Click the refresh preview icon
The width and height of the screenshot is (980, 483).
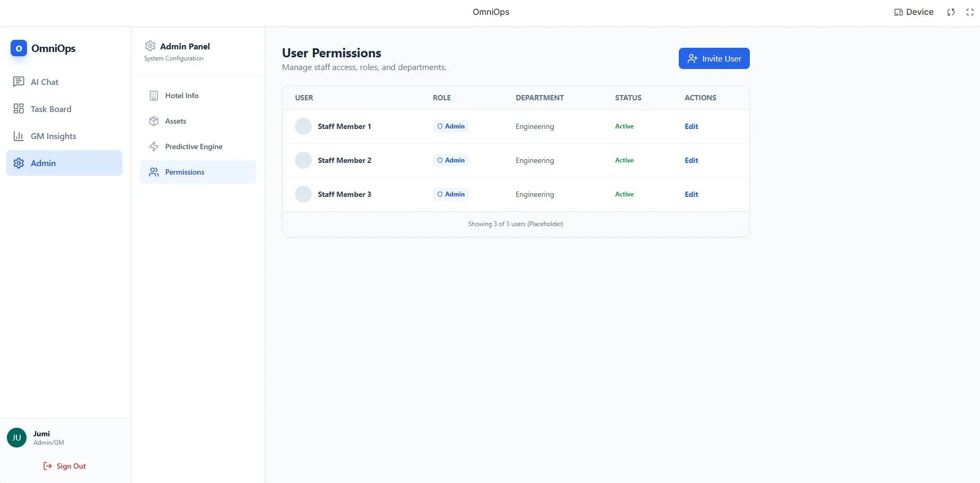[951, 12]
